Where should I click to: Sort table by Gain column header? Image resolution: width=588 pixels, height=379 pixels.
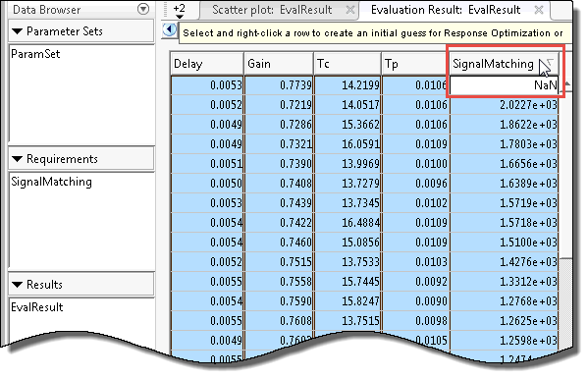(279, 64)
